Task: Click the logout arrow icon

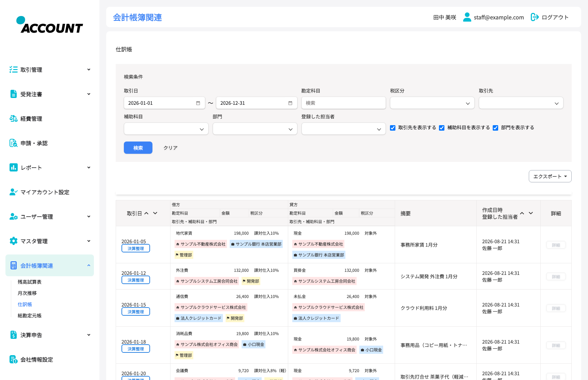Action: click(x=535, y=17)
